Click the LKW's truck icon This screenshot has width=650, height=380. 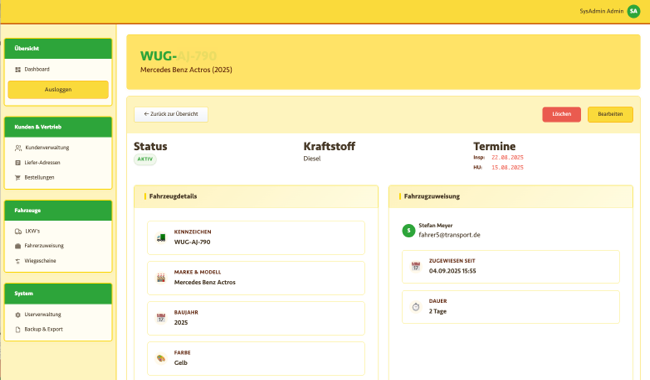(x=18, y=231)
